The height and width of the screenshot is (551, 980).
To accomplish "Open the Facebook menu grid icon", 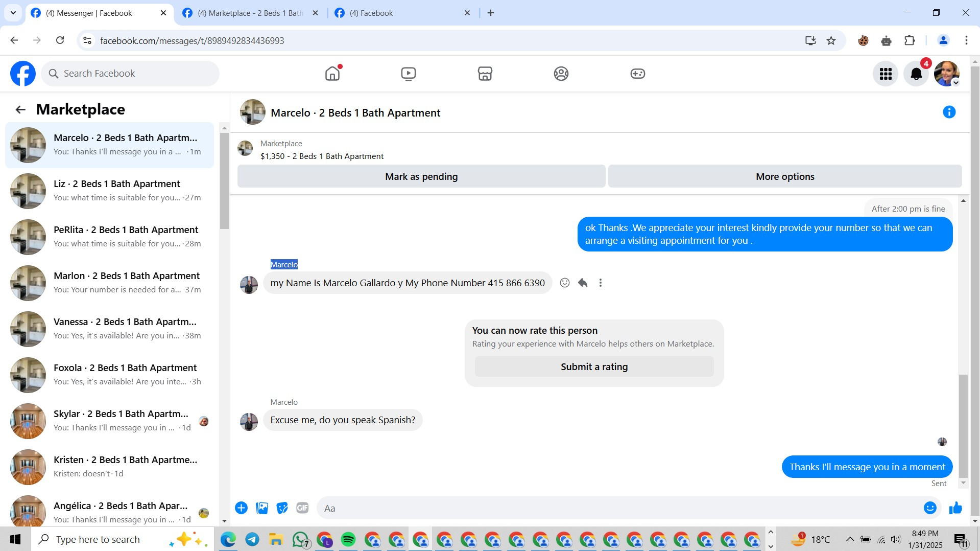I will coord(886,74).
